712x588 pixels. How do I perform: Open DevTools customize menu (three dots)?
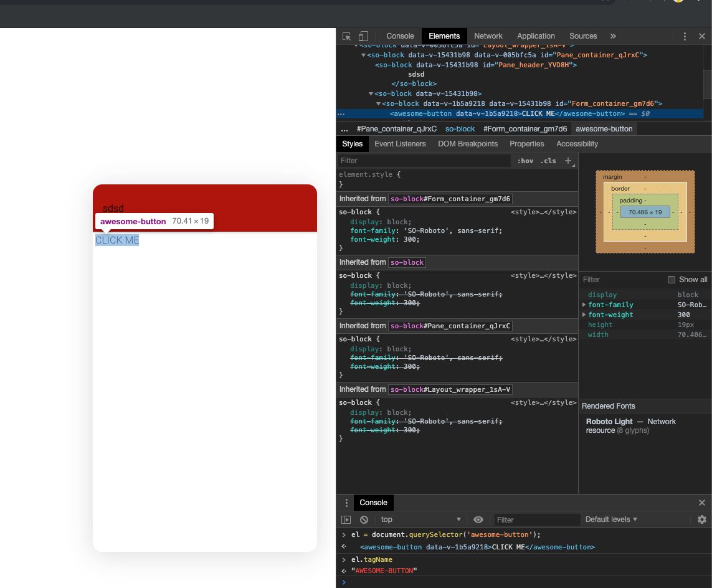pyautogui.click(x=685, y=36)
